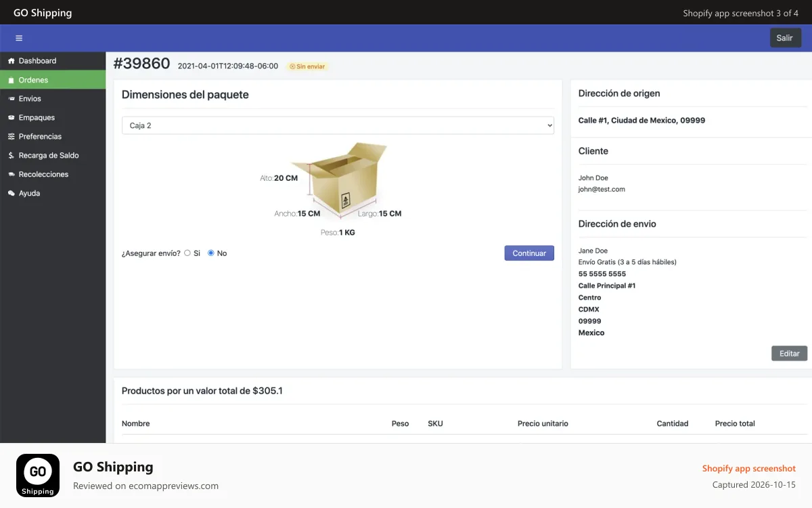
Task: Click customer email john@test.com
Action: click(x=602, y=190)
